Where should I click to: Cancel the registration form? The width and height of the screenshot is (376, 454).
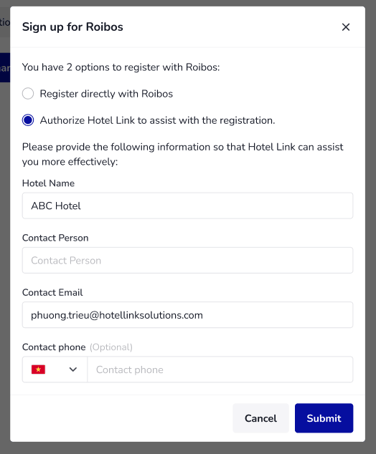tap(261, 418)
